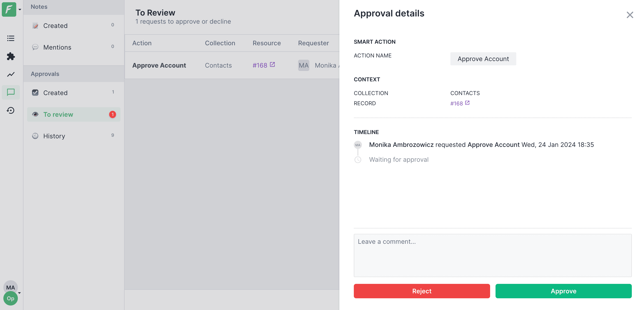644x310 pixels.
Task: Open resource #168 link in table
Action: [264, 65]
